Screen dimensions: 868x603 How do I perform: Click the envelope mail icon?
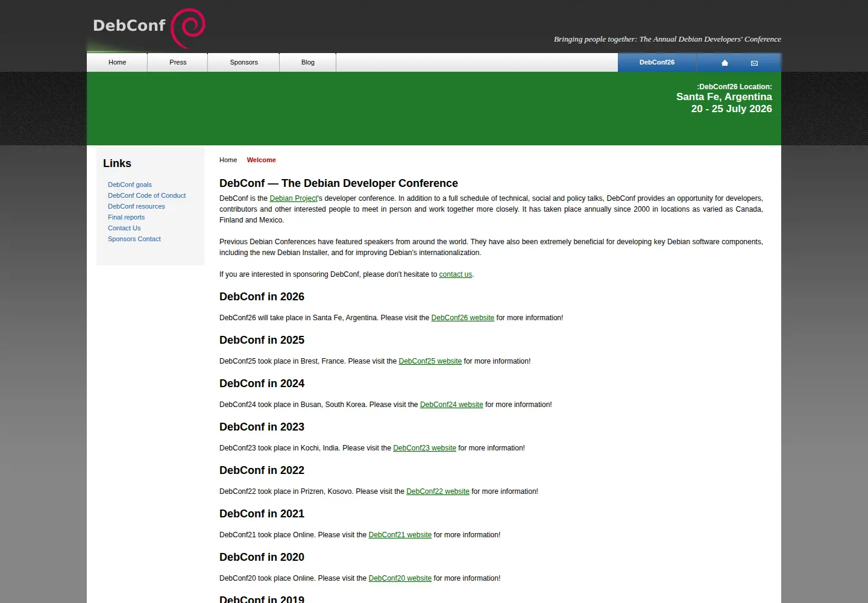(x=754, y=63)
